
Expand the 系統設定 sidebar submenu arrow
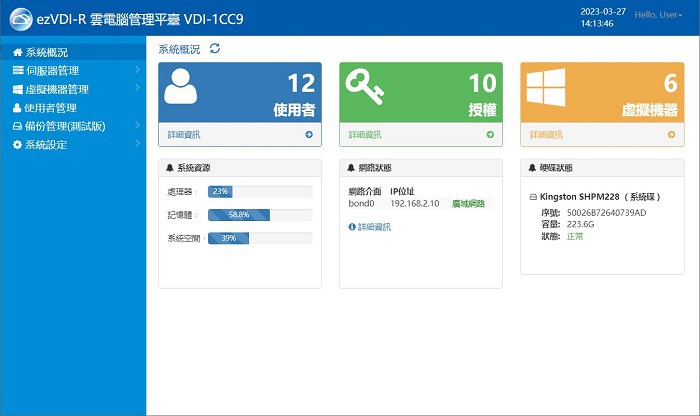(x=137, y=145)
